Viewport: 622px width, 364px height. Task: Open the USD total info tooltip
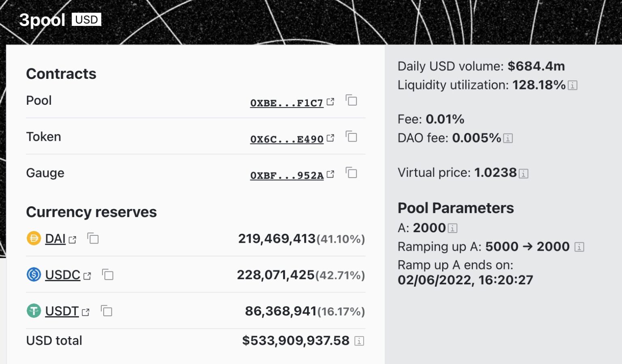359,341
